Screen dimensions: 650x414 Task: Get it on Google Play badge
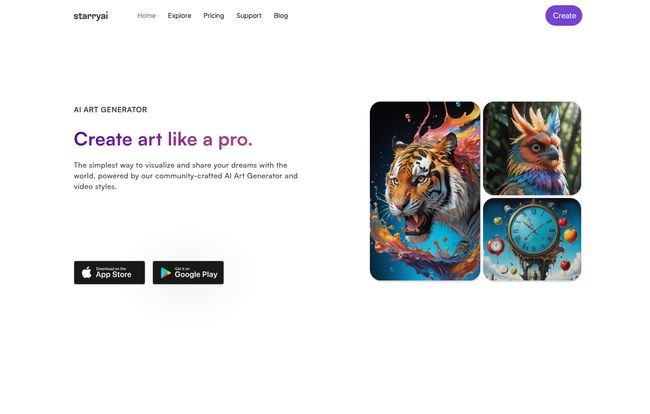pyautogui.click(x=188, y=273)
